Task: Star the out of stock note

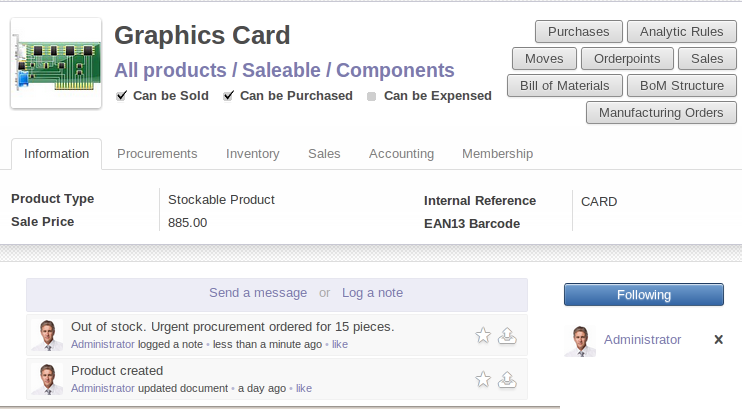Action: click(483, 335)
